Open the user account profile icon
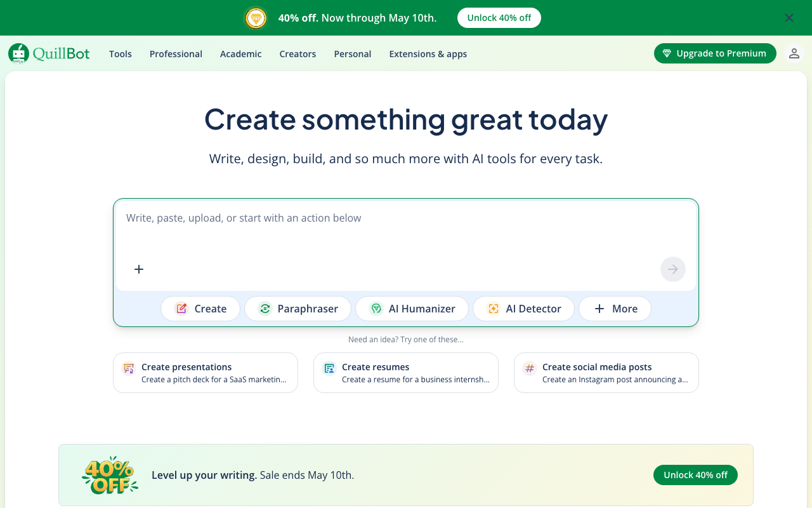Viewport: 812px width, 508px height. (794, 53)
